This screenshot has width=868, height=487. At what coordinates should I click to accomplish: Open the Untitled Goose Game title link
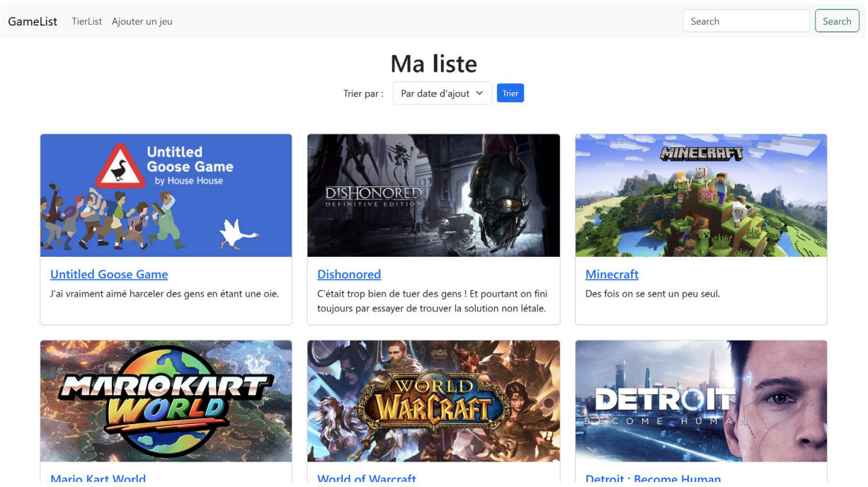109,274
